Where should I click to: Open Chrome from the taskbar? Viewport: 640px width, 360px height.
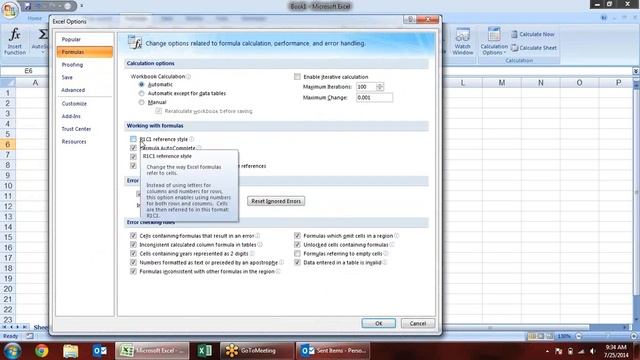tap(41, 351)
